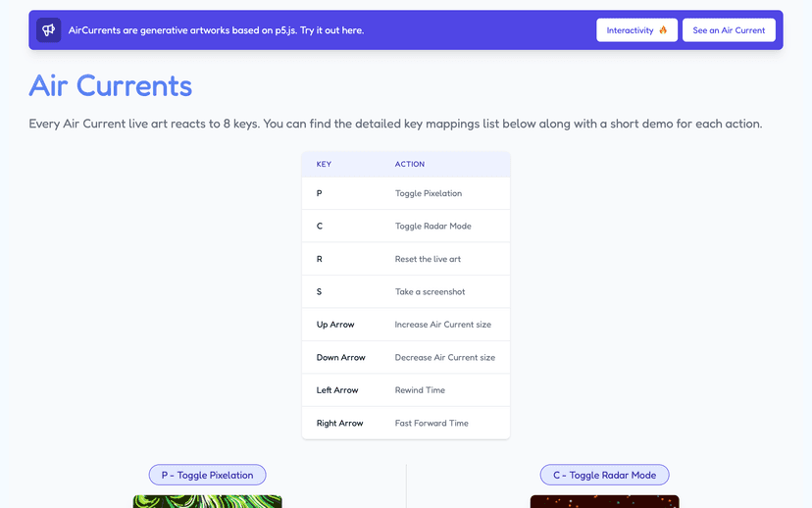The width and height of the screenshot is (812, 508).
Task: Select the Reset the live art row
Action: 406,259
